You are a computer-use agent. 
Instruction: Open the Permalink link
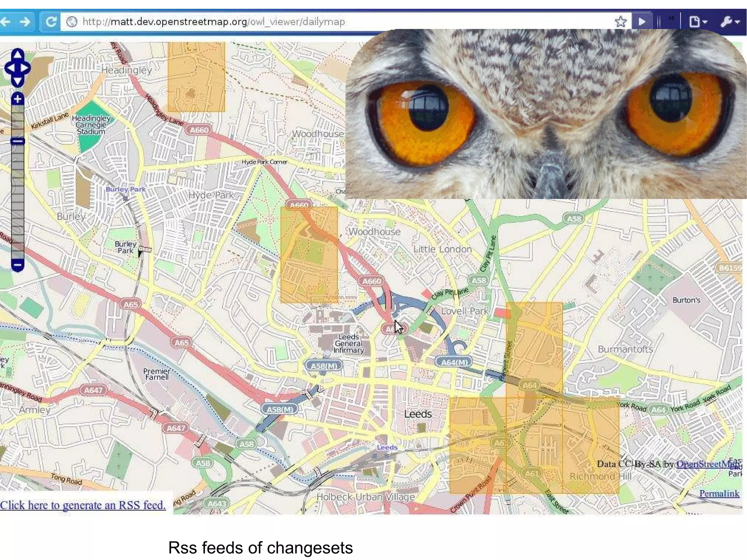coord(719,493)
